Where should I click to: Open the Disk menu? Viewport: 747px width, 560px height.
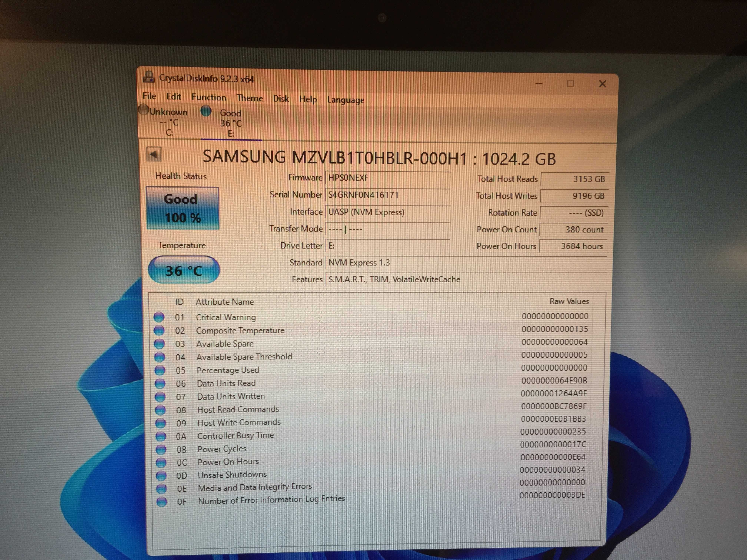click(x=281, y=99)
